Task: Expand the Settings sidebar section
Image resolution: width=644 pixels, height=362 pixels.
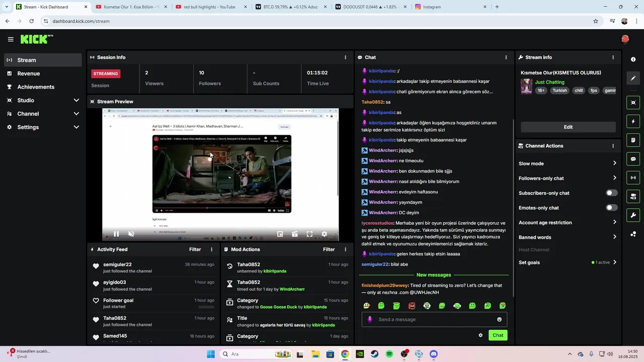Action: (43, 127)
